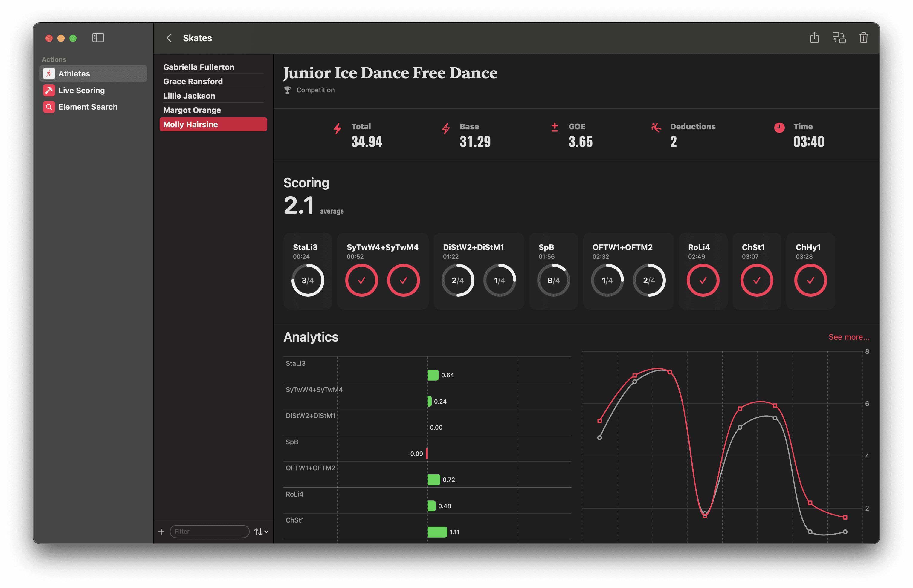Click the OFTW1+OFTM2 0.72 green bar
The width and height of the screenshot is (913, 588).
433,480
